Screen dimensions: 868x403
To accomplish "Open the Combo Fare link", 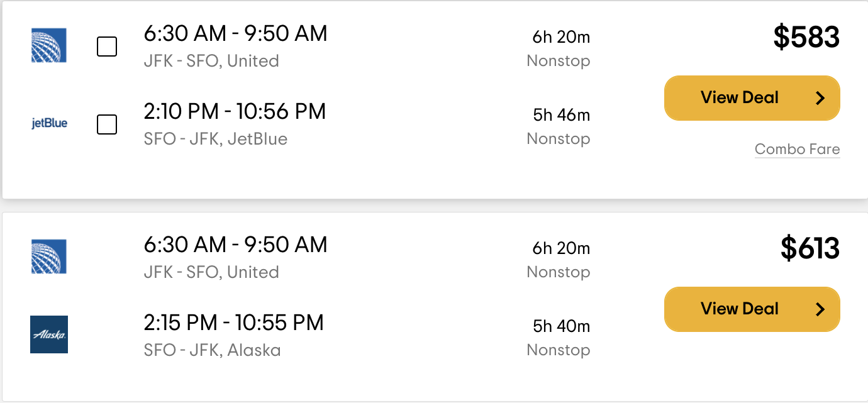I will 797,149.
